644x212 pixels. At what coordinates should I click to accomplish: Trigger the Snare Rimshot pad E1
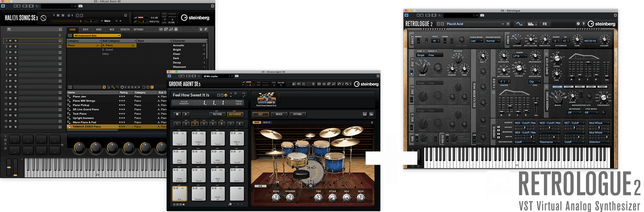pos(180,175)
